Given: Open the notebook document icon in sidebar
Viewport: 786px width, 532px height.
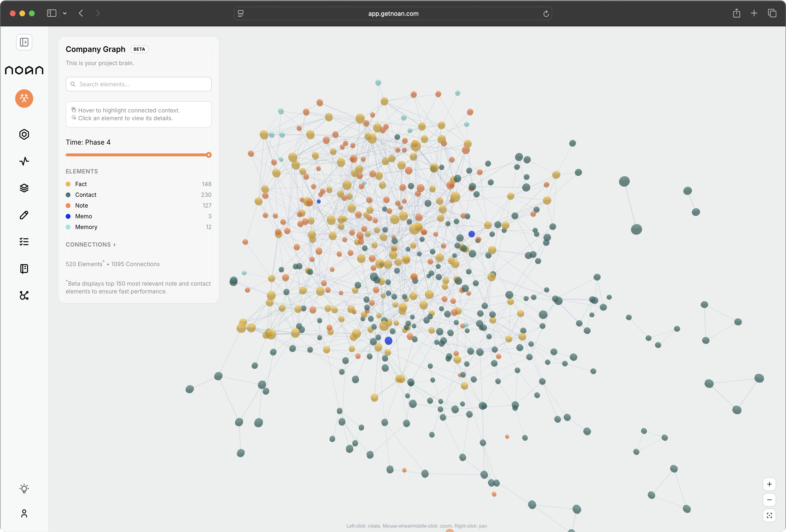Looking at the screenshot, I should (x=24, y=269).
